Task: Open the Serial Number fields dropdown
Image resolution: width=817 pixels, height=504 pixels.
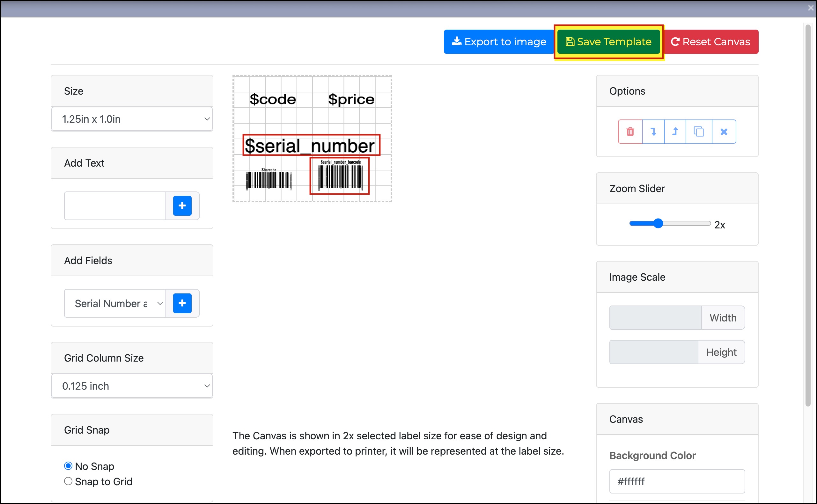Action: pyautogui.click(x=115, y=303)
